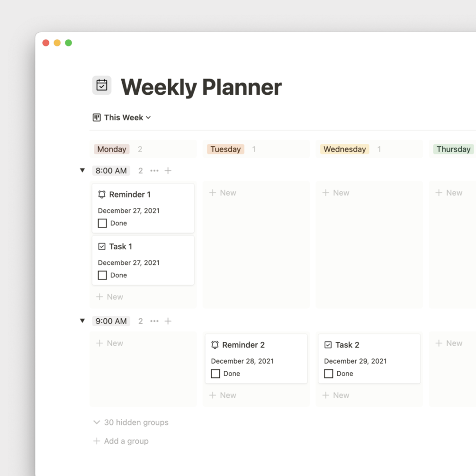Click the checkmark icon on Task 1
This screenshot has width=476, height=476.
(101, 246)
